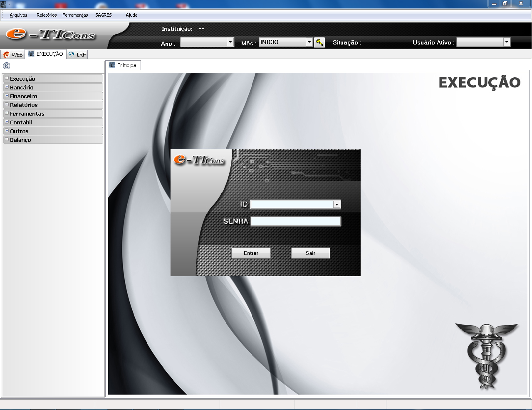
Task: Switch to the WEB tab
Action: [13, 54]
